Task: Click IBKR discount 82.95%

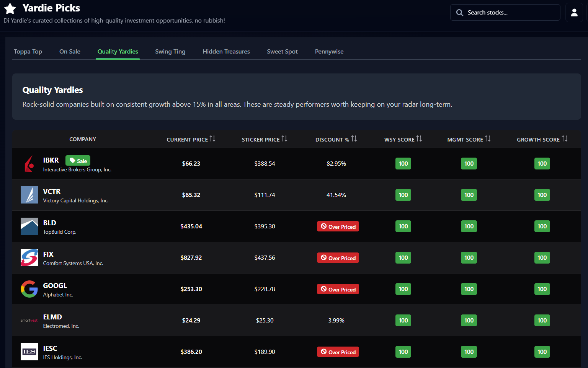Action: (336, 164)
